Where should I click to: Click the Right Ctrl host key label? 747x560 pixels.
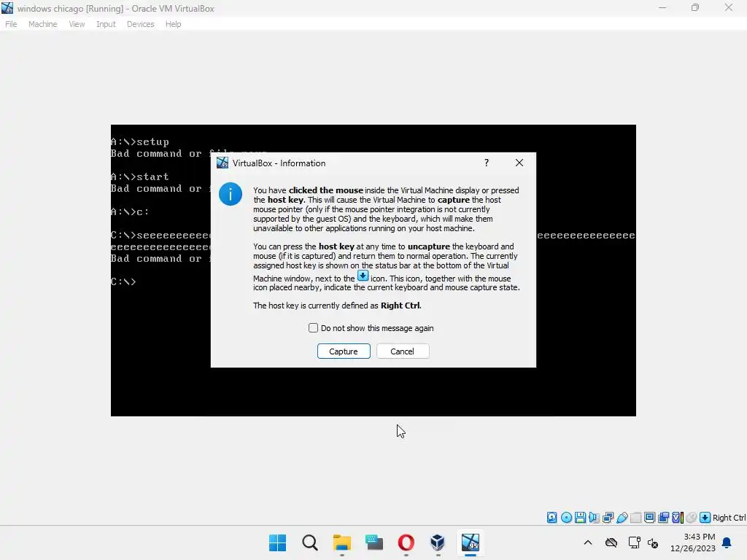tap(729, 518)
